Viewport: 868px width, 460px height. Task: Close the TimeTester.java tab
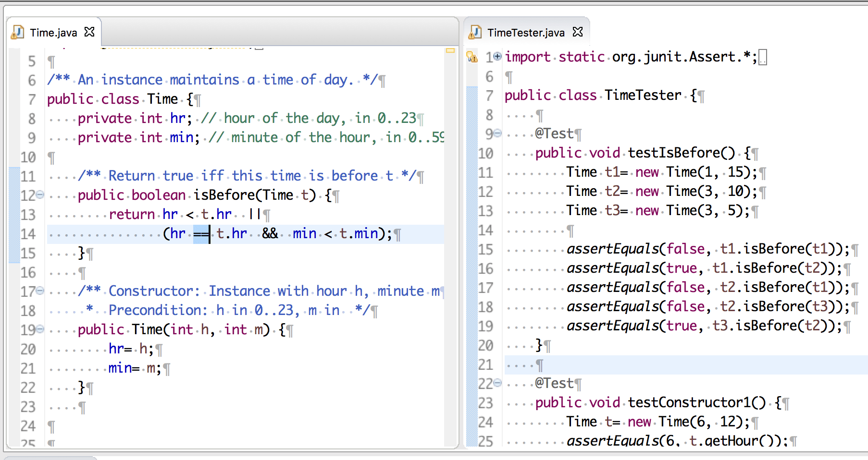(578, 32)
